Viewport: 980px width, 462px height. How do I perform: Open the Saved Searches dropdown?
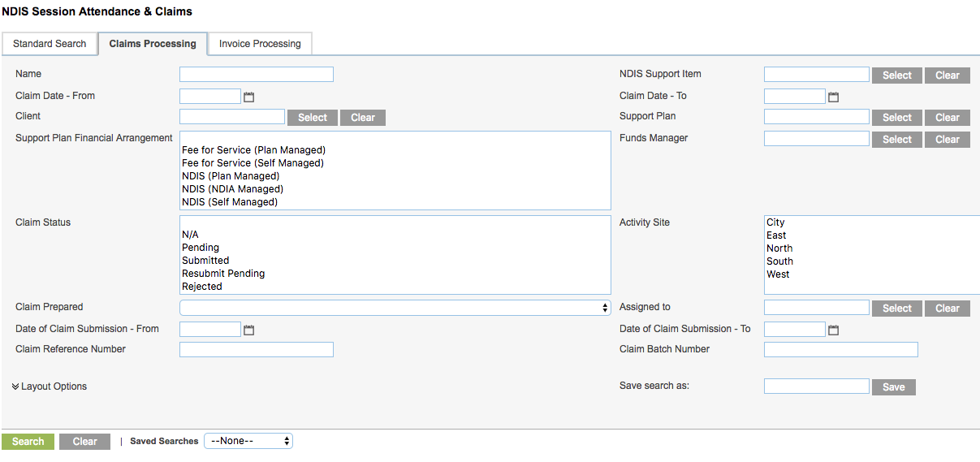coord(248,441)
